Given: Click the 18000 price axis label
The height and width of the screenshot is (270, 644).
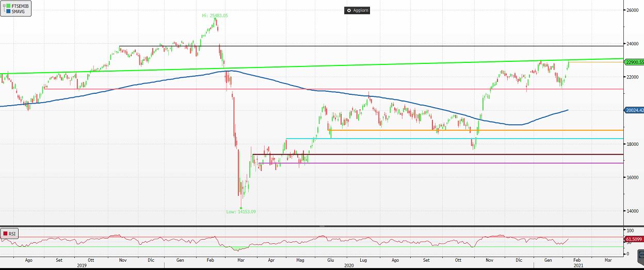Looking at the screenshot, I should (x=633, y=144).
